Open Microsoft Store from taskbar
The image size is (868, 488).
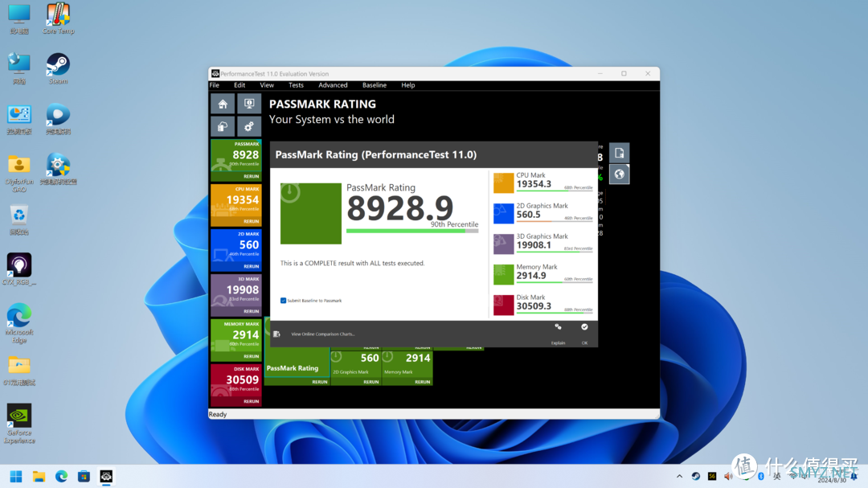84,477
